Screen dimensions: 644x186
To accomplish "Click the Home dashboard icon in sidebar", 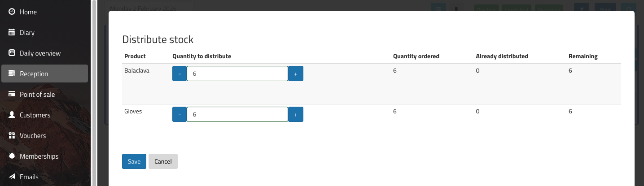I will click(12, 12).
